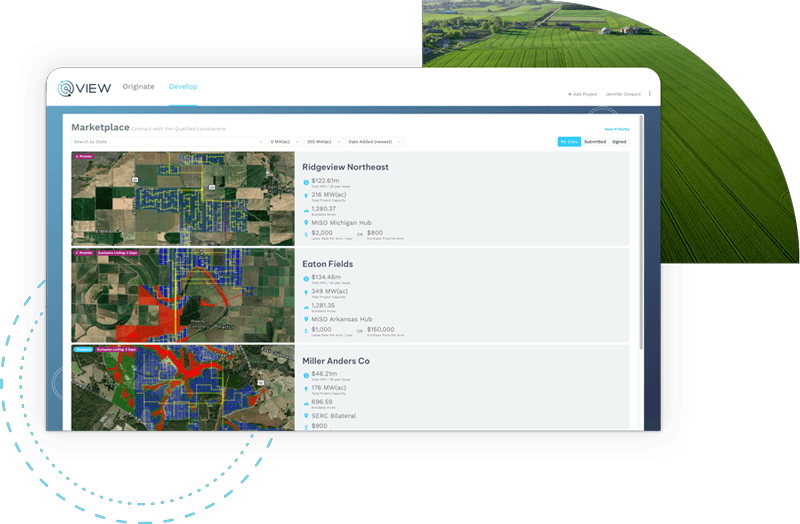Image resolution: width=800 pixels, height=524 pixels.
Task: Click NPV dollar icon for Miller Anders Co
Action: tap(306, 375)
